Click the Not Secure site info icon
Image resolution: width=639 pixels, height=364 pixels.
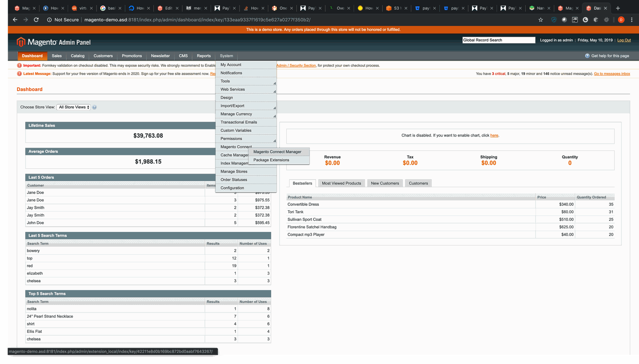[x=49, y=20]
